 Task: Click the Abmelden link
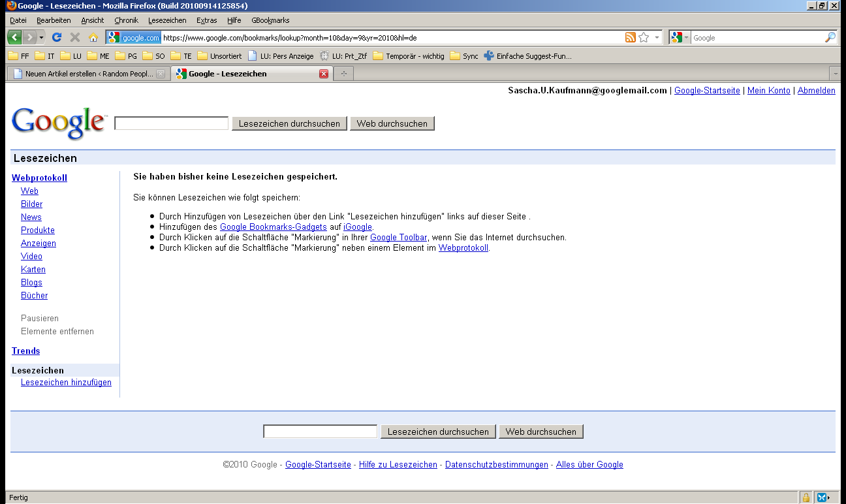817,91
